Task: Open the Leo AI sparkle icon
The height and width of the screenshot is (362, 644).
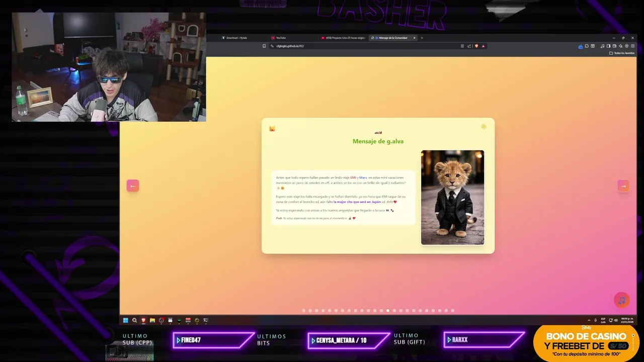Action: (x=620, y=46)
